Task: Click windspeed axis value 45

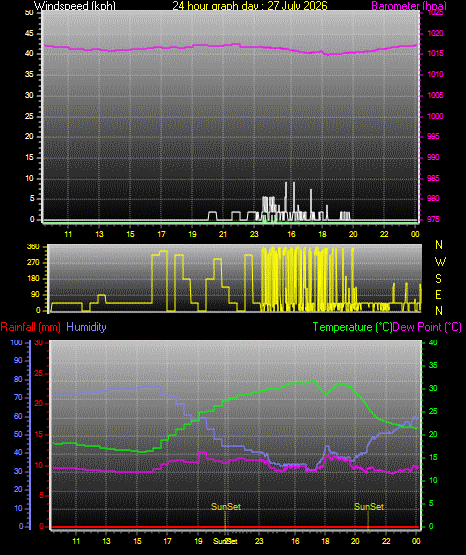Action: point(29,33)
